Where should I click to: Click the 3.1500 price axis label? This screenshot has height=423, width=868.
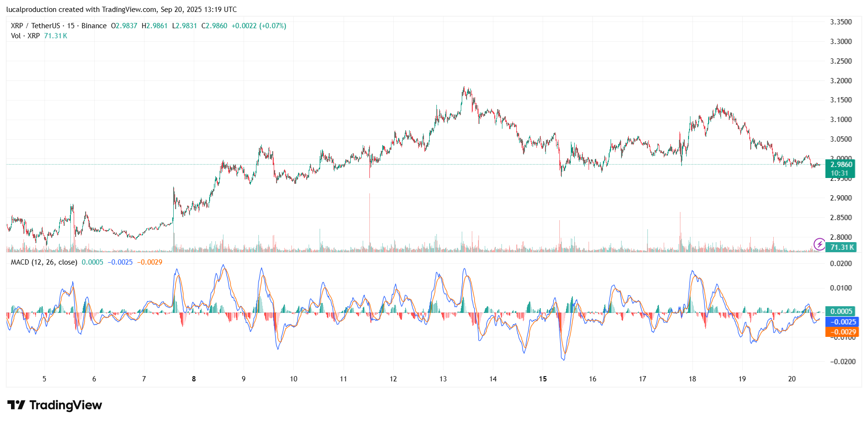pyautogui.click(x=841, y=100)
